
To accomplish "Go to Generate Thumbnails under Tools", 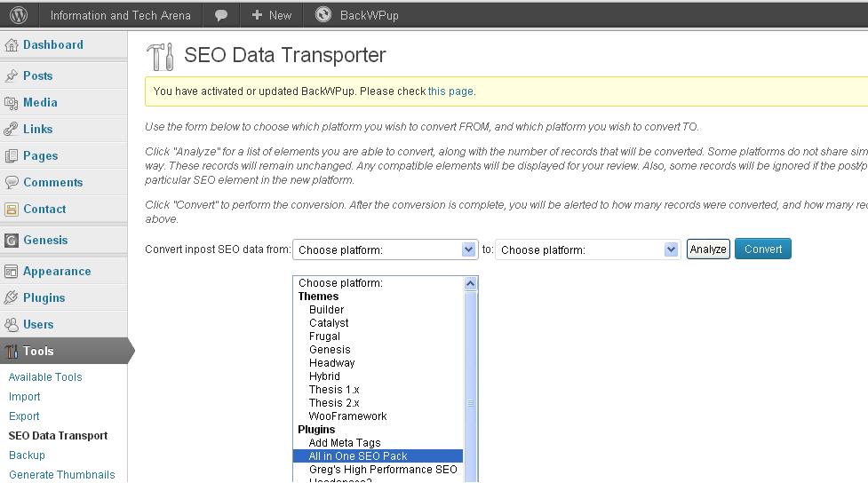I will pyautogui.click(x=61, y=475).
